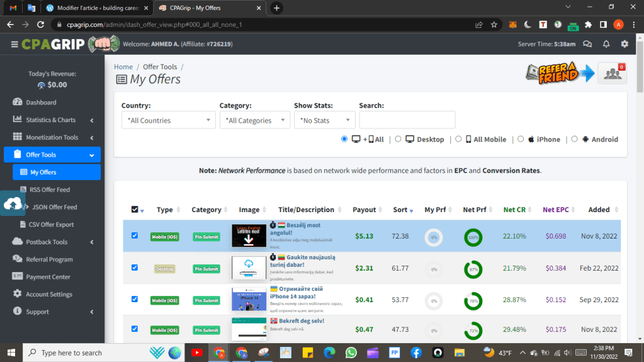Image resolution: width=644 pixels, height=362 pixels.
Task: Select the Desktop device radio button
Action: pos(398,139)
